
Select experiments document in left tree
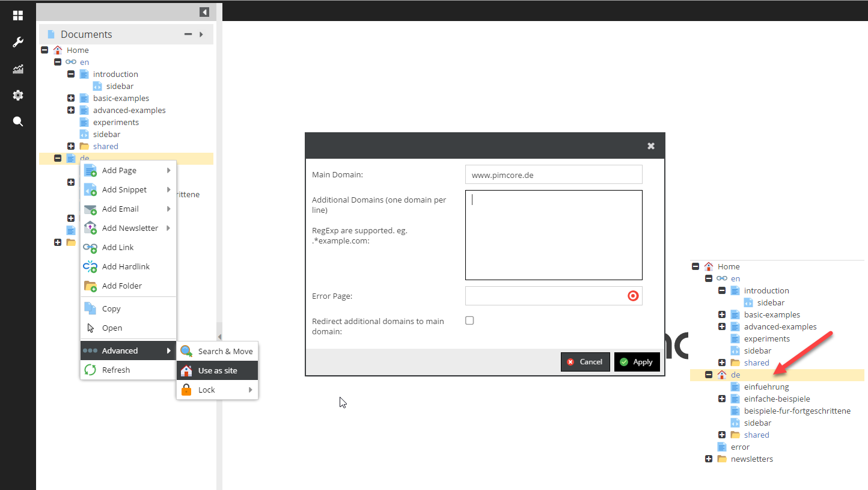115,122
